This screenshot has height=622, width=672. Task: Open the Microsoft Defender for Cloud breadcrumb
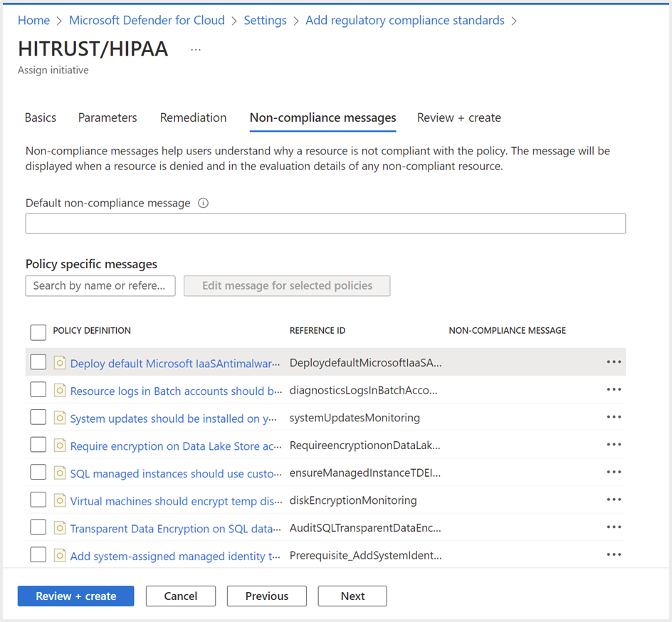click(x=147, y=21)
